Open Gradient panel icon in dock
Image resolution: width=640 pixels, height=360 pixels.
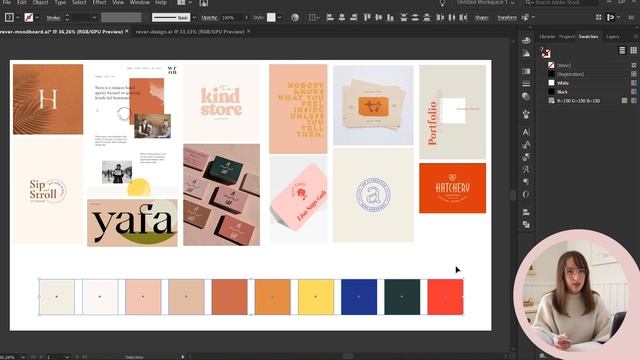526,71
